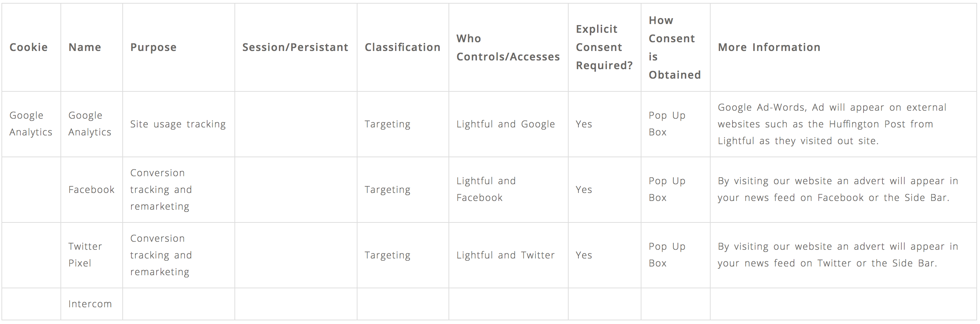This screenshot has height=324, width=980.
Task: Select the Who Controls/Accesses header
Action: click(x=508, y=48)
